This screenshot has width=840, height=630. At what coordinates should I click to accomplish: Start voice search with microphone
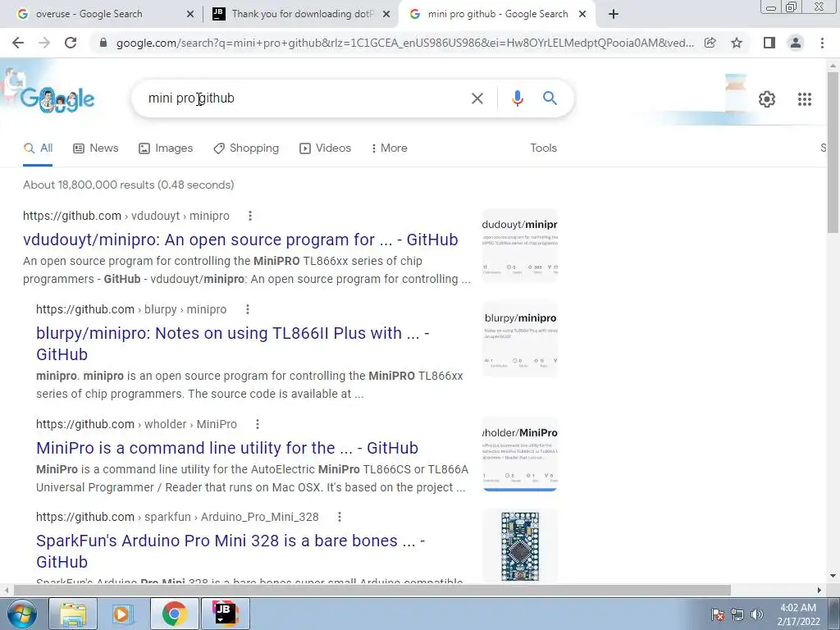pyautogui.click(x=517, y=98)
